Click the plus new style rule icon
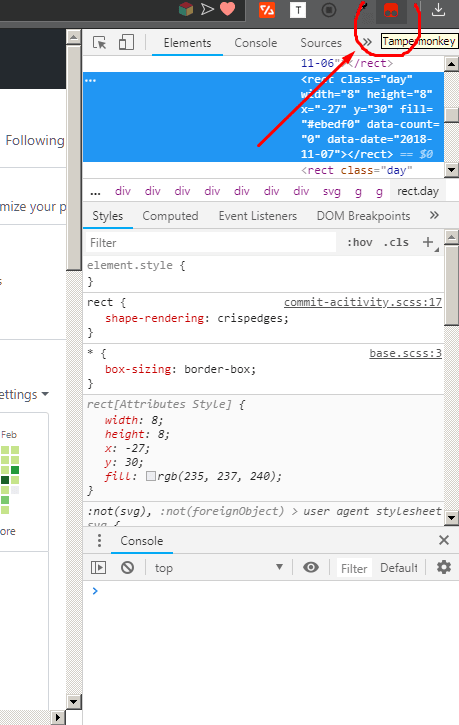 pos(428,242)
